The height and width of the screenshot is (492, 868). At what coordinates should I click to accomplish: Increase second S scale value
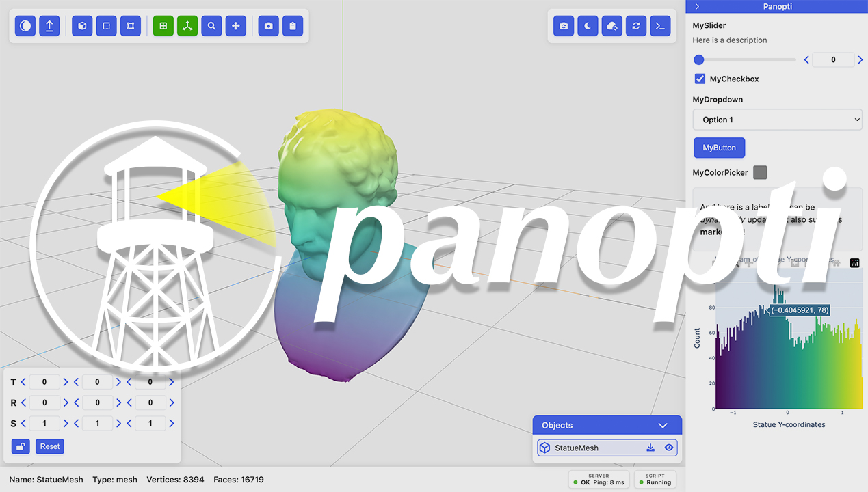[x=118, y=424]
